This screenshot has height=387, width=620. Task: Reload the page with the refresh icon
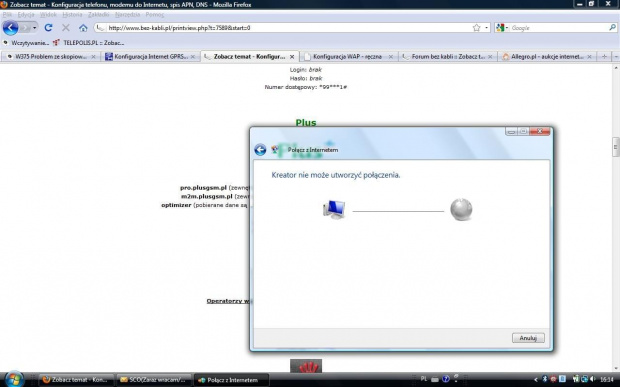(48, 28)
